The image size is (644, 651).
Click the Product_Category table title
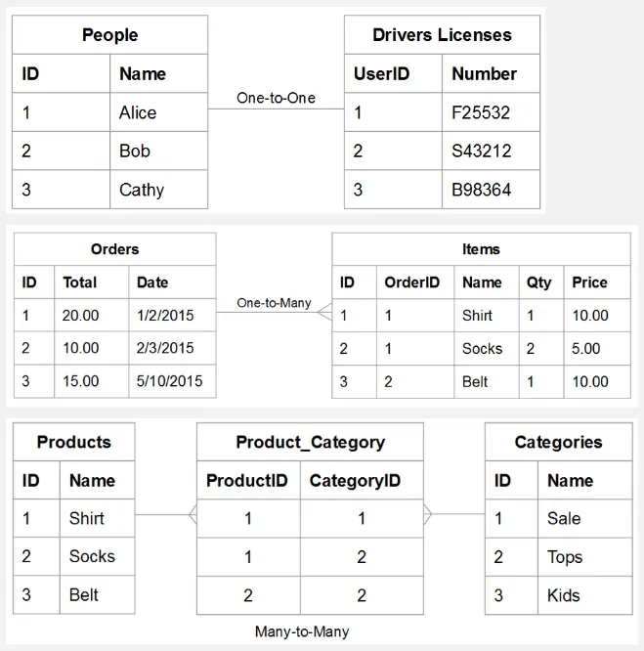[x=310, y=442]
